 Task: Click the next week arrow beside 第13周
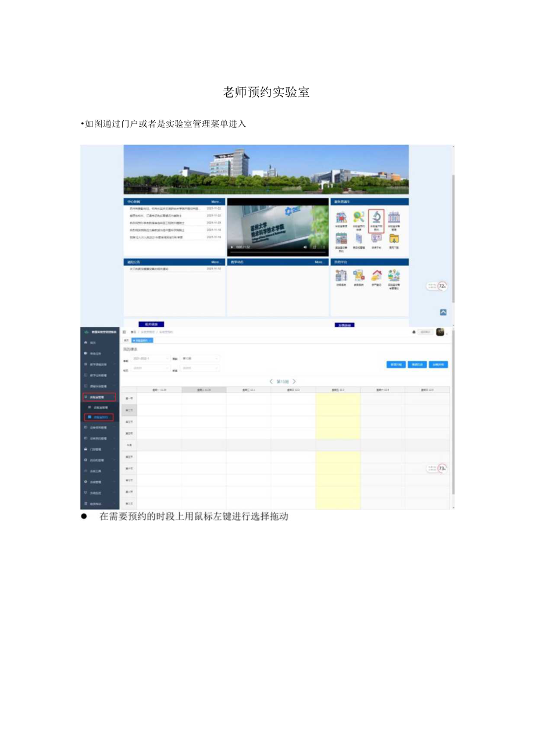(x=294, y=381)
